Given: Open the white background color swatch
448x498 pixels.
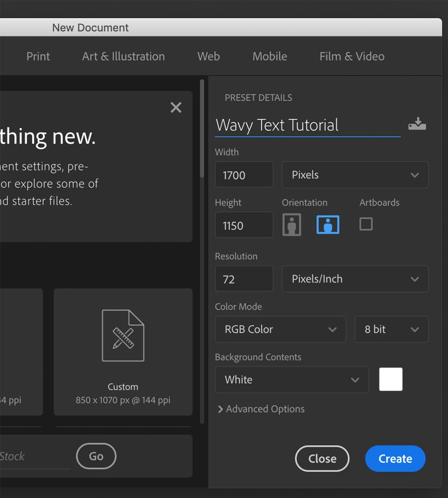Looking at the screenshot, I should (x=391, y=379).
